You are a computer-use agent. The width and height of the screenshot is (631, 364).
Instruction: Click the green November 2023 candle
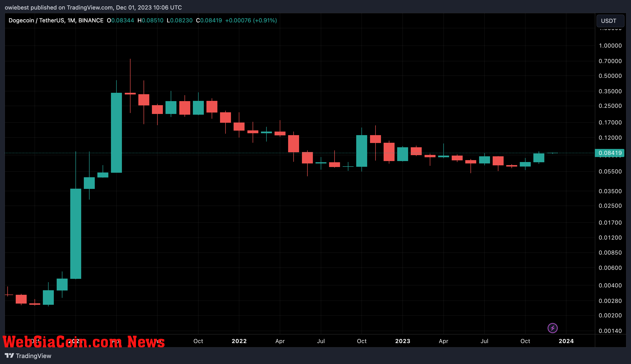[539, 158]
